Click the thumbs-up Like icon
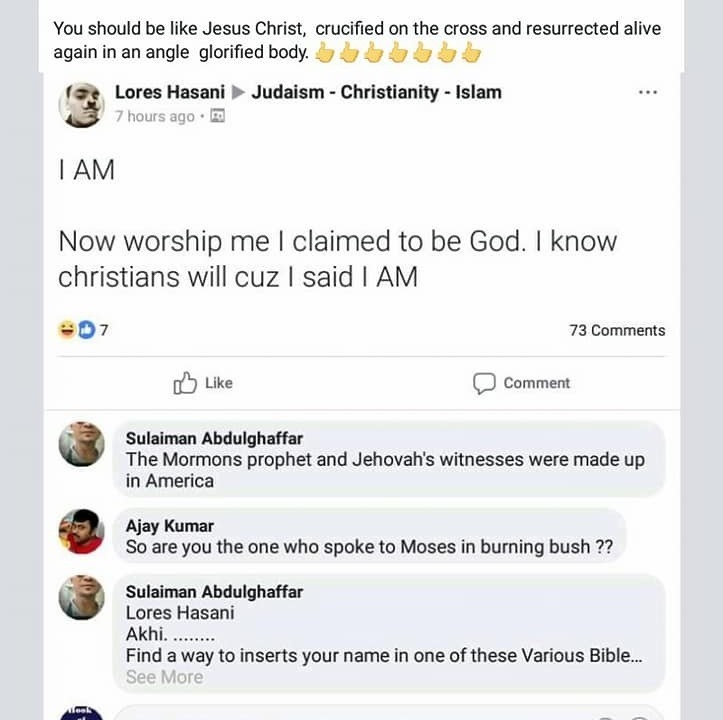This screenshot has width=723, height=720. pos(185,383)
